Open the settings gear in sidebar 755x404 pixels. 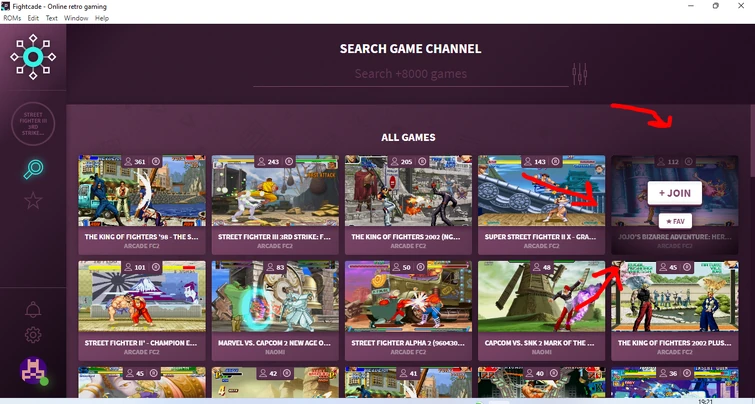click(x=33, y=335)
